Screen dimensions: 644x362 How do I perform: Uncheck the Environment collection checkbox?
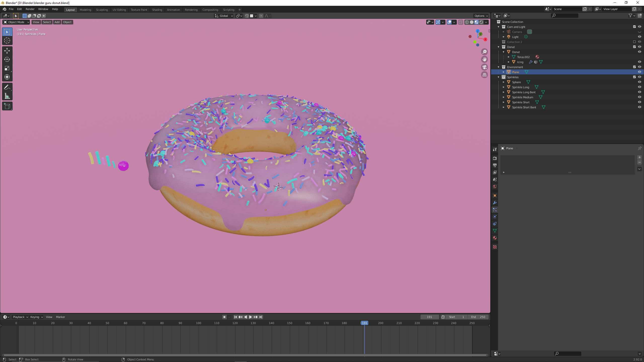pos(634,67)
